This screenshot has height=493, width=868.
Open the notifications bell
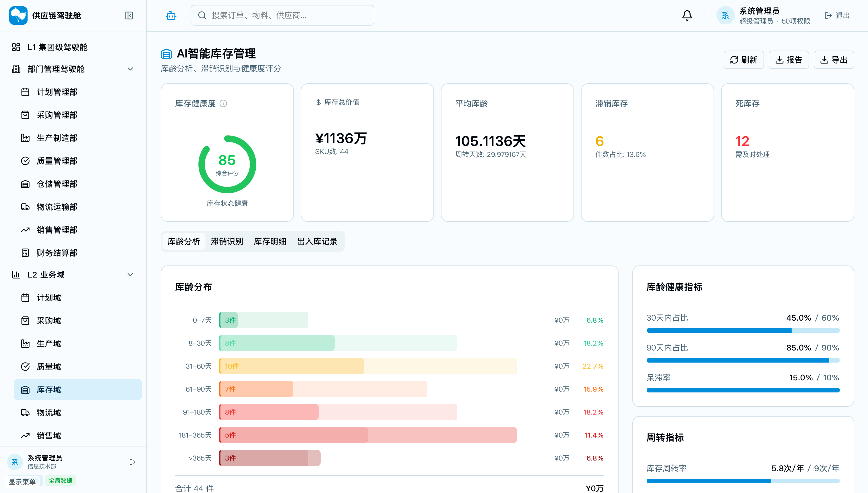(687, 16)
